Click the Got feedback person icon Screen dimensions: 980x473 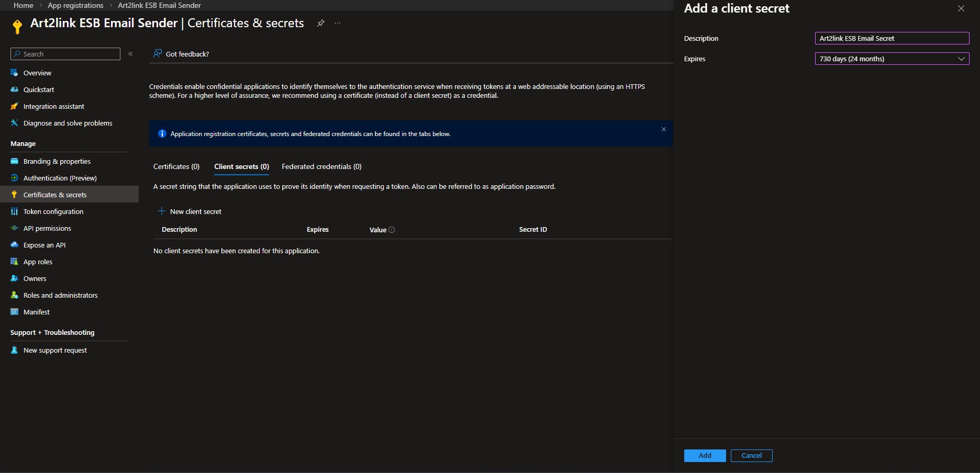pos(158,54)
